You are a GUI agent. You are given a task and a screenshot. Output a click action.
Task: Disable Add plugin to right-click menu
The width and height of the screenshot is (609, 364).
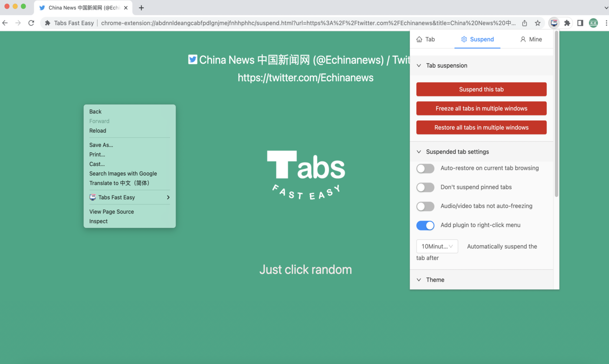[425, 225]
